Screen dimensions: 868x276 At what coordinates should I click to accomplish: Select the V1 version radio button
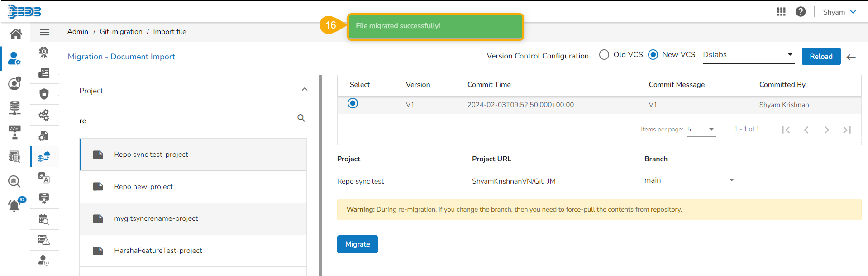point(353,103)
